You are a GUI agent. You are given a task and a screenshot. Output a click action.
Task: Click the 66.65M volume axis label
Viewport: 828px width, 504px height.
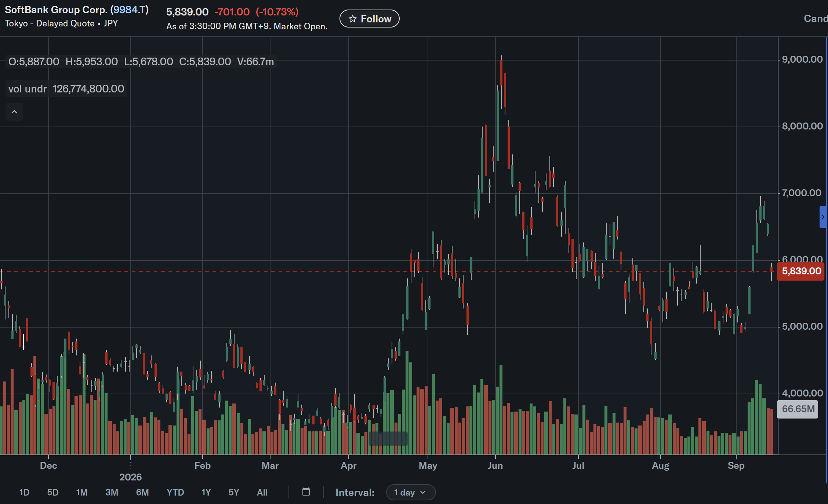click(x=798, y=409)
